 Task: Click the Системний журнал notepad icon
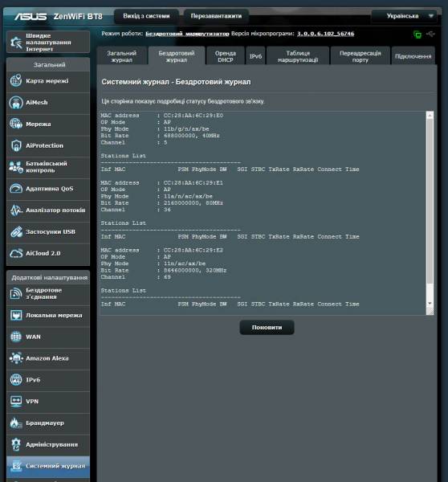point(16,466)
